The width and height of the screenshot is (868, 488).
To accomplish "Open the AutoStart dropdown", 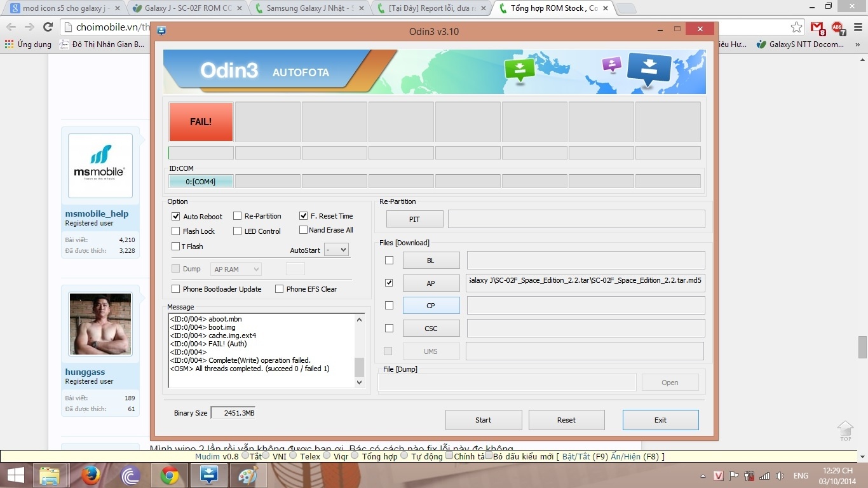I will click(x=336, y=250).
